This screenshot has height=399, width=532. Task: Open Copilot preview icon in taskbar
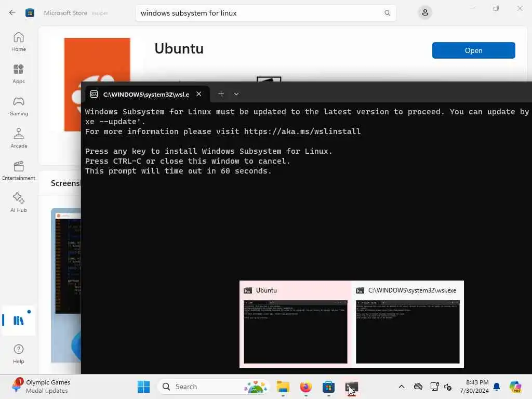515,387
